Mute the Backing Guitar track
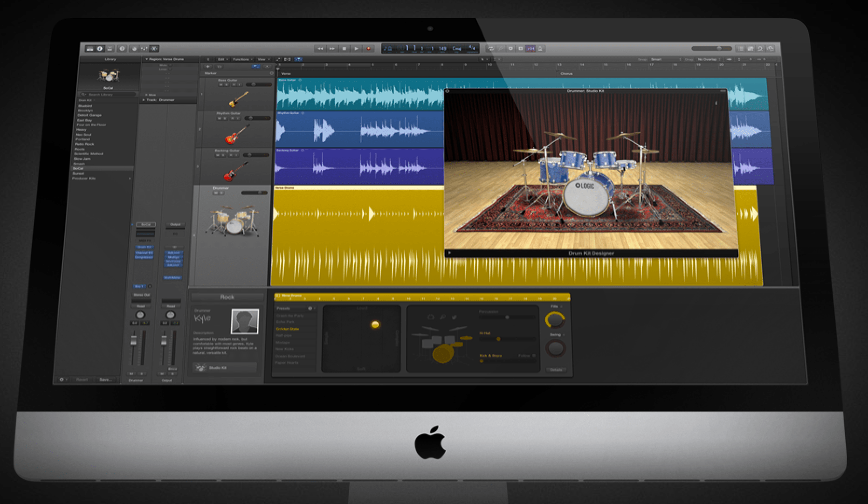This screenshot has width=868, height=504. tap(217, 155)
